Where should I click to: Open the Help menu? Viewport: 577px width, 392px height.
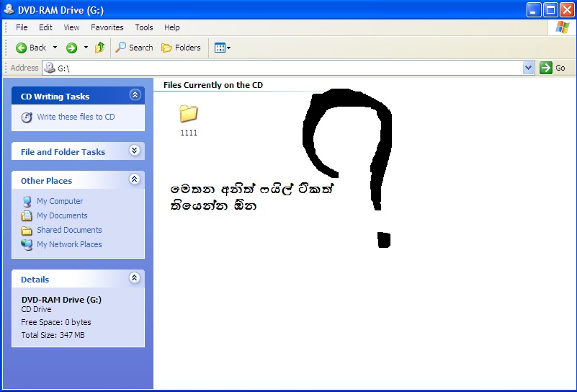[x=172, y=27]
